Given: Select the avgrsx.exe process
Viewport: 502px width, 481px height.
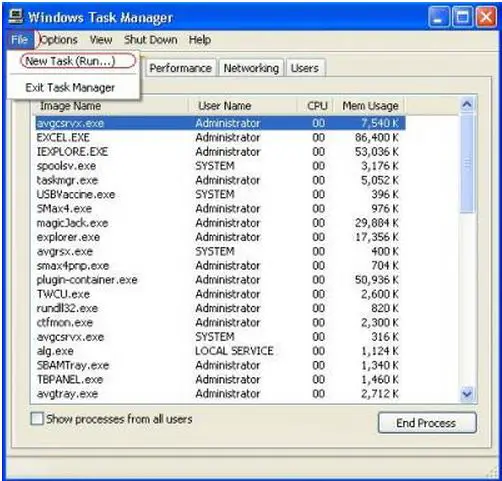Looking at the screenshot, I should [x=220, y=251].
